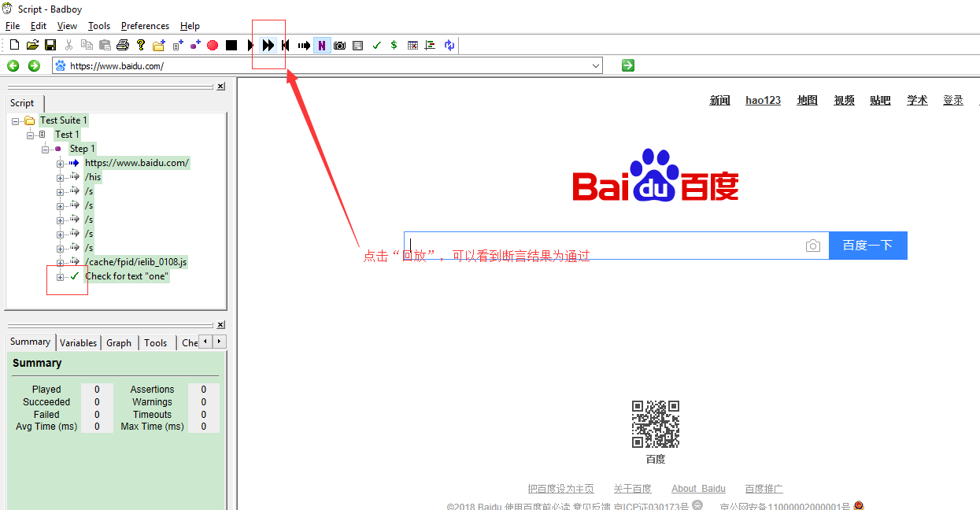Rewind to script start button
Viewport: 980px width, 510px height.
(286, 46)
